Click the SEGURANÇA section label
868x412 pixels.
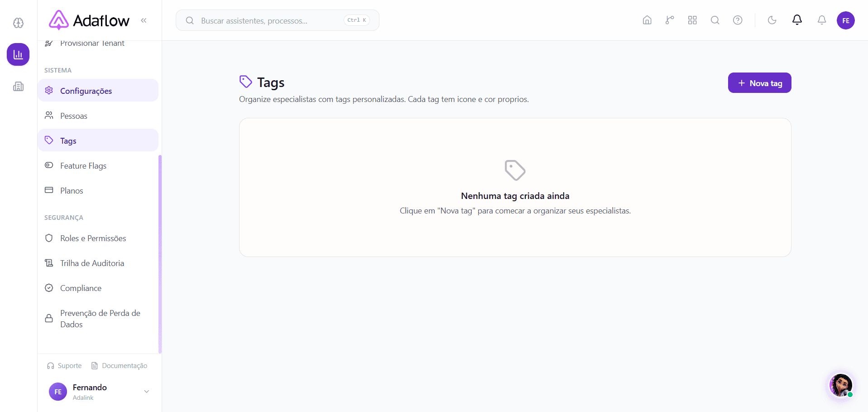point(64,218)
